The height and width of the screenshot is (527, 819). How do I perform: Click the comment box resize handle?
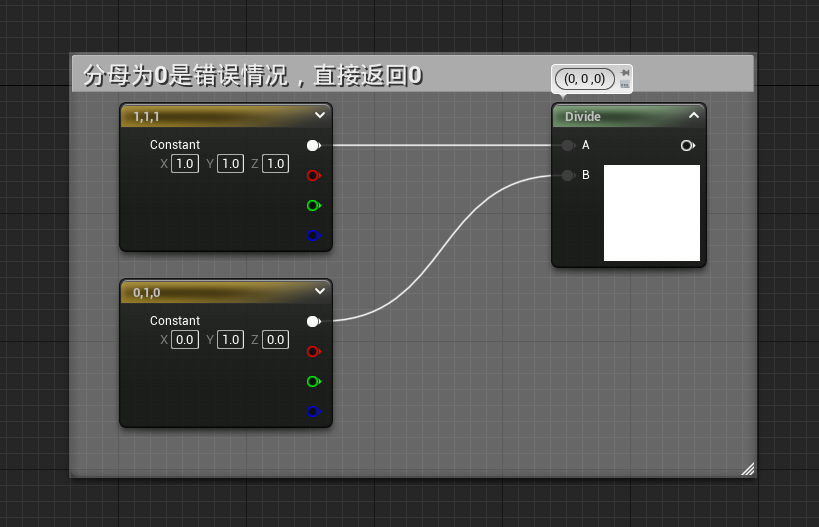[747, 469]
